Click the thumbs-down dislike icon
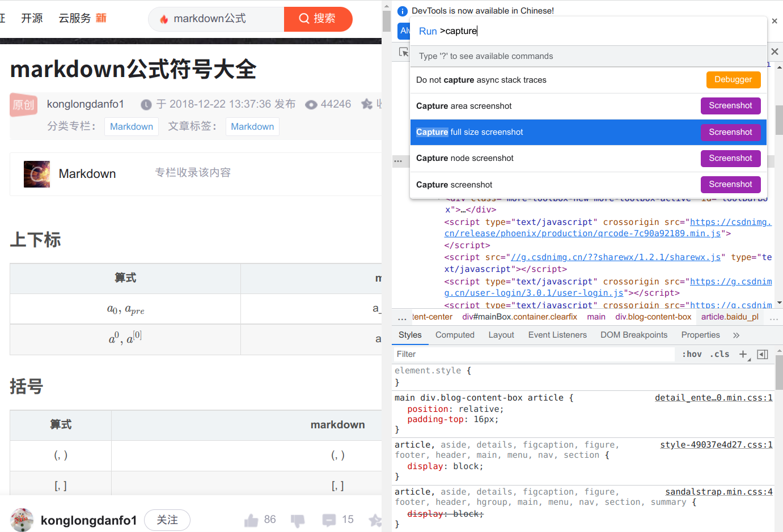The width and height of the screenshot is (783, 532). click(298, 521)
